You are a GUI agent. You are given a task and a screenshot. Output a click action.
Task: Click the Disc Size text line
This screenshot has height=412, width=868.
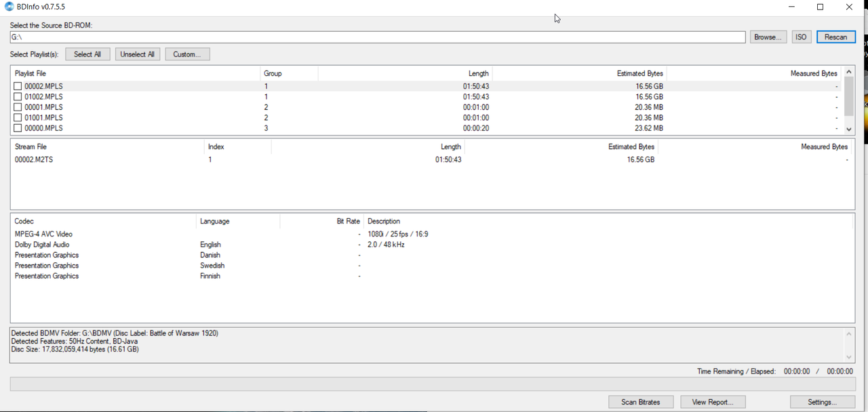click(75, 350)
